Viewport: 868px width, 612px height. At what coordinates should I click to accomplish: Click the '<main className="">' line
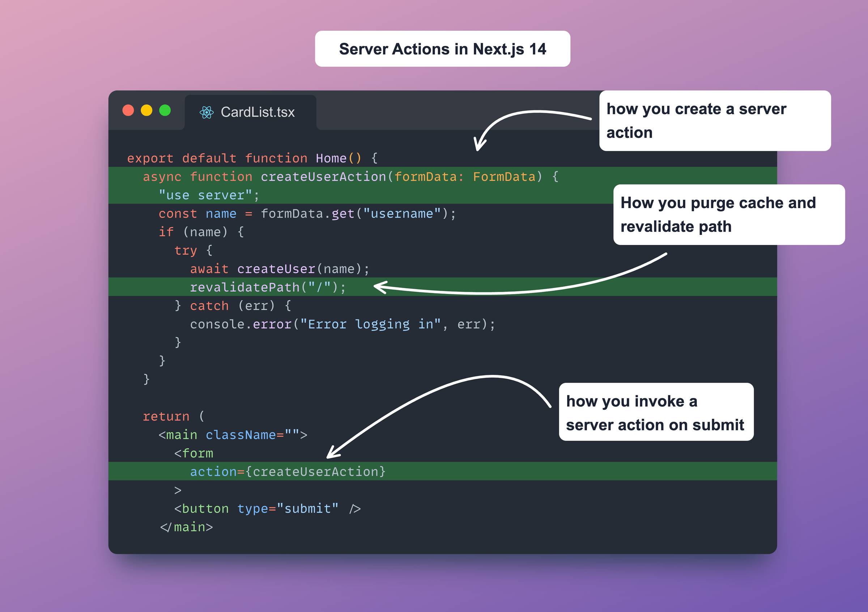pyautogui.click(x=233, y=435)
